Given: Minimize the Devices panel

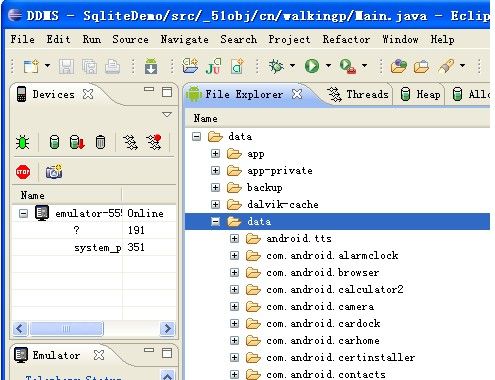Looking at the screenshot, I should (x=149, y=89).
